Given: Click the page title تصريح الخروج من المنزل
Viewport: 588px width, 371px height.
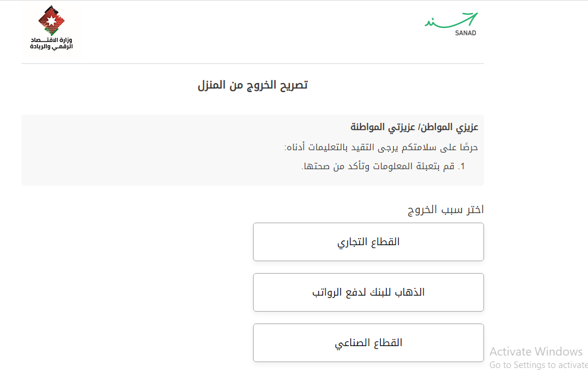Looking at the screenshot, I should 252,85.
